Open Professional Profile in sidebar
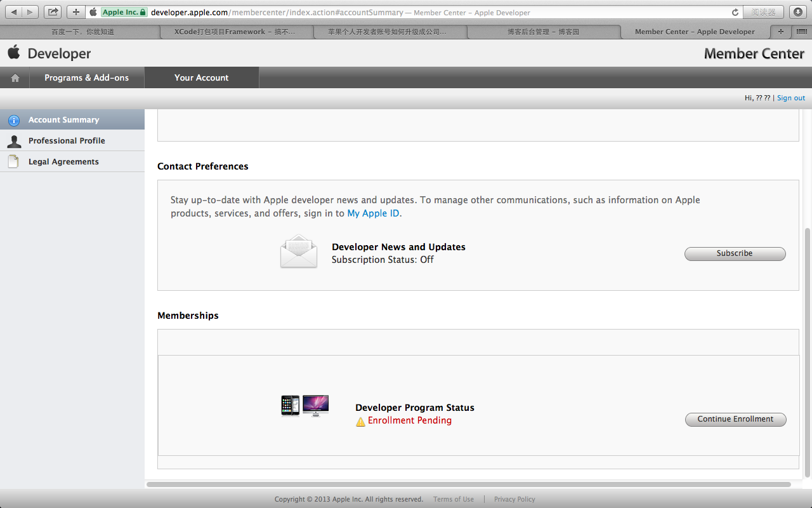This screenshot has width=812, height=508. coord(72,140)
